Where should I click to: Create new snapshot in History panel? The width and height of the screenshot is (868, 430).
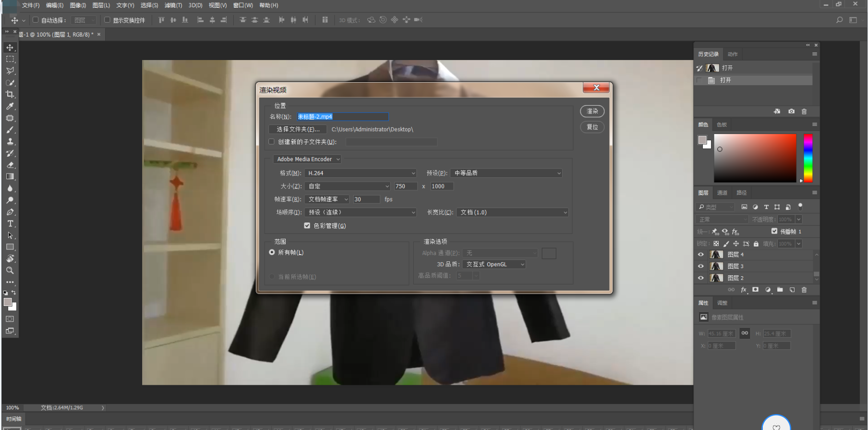(x=791, y=111)
